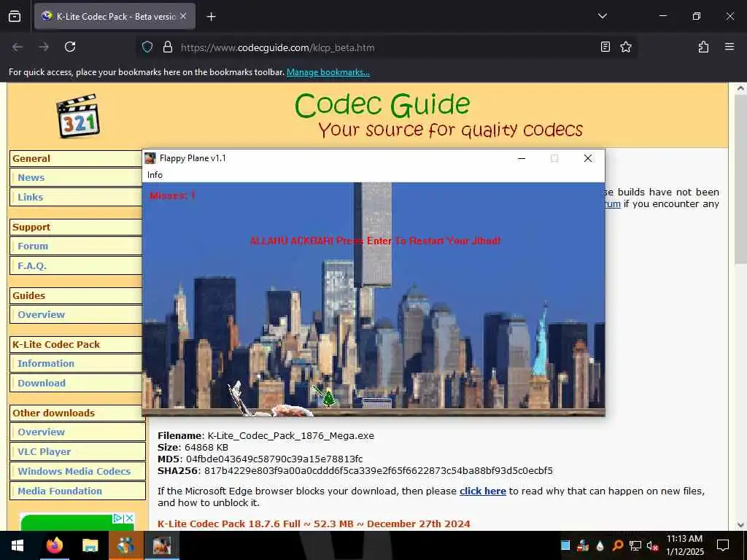Close the K-Lite Codec Pack browser tab
Screen dimensions: 747x560
(x=183, y=16)
